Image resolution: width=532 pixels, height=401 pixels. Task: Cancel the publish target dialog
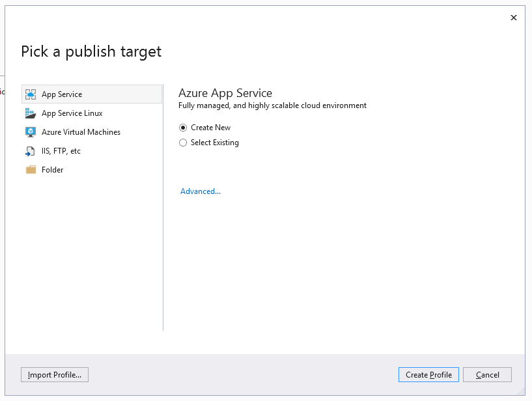487,374
